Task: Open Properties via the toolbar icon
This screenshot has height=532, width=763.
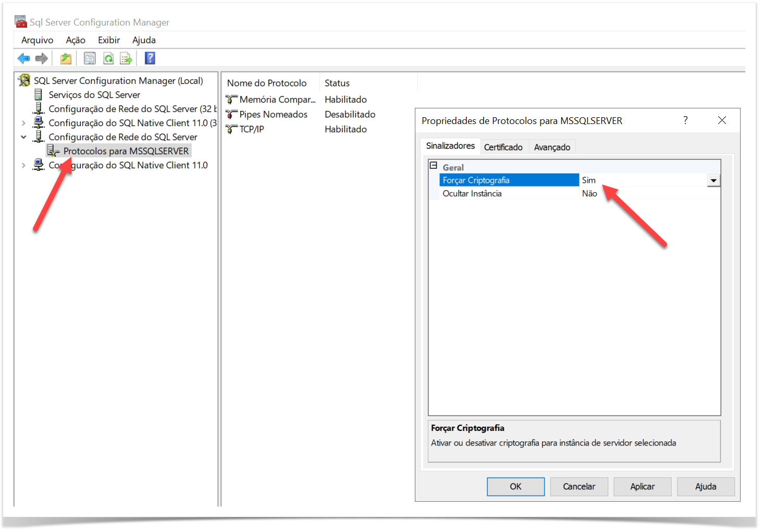Action: [90, 58]
